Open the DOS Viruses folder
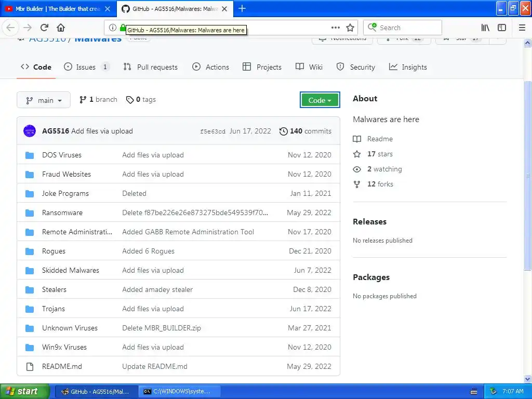 pyautogui.click(x=62, y=155)
